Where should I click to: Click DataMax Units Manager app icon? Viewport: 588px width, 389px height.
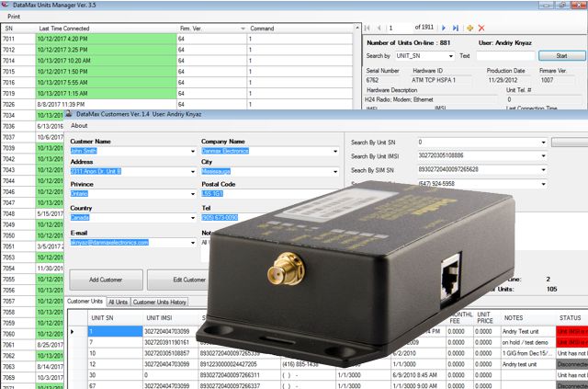click(5, 5)
